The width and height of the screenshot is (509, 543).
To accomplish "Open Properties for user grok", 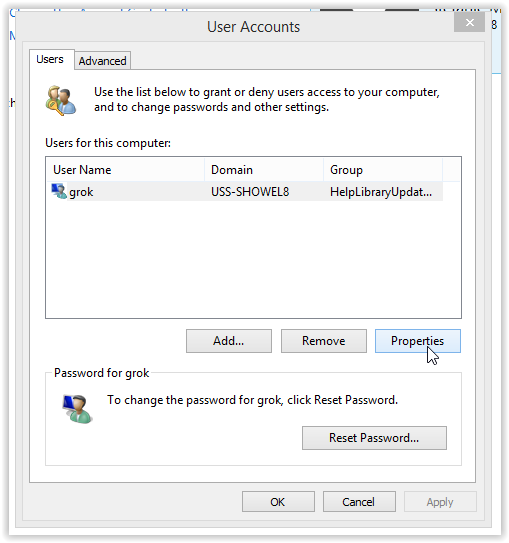I will click(418, 341).
